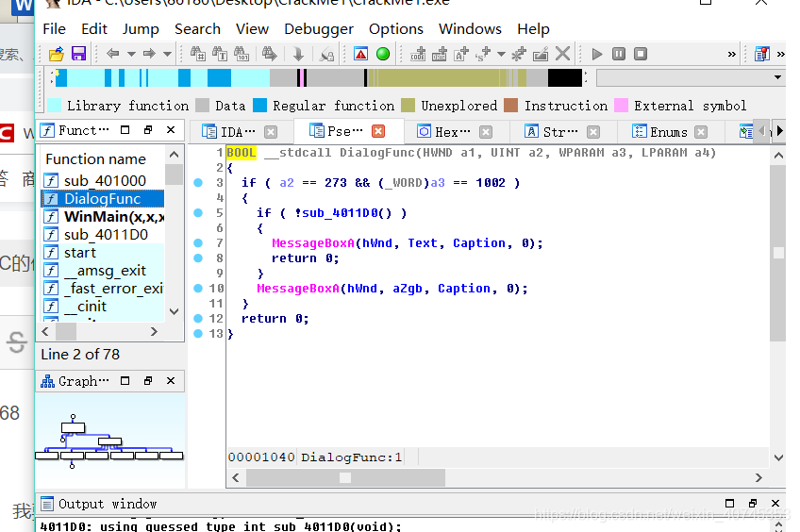Toggle breakpoint dot on line 7
This screenshot has width=800, height=532.
click(x=198, y=242)
